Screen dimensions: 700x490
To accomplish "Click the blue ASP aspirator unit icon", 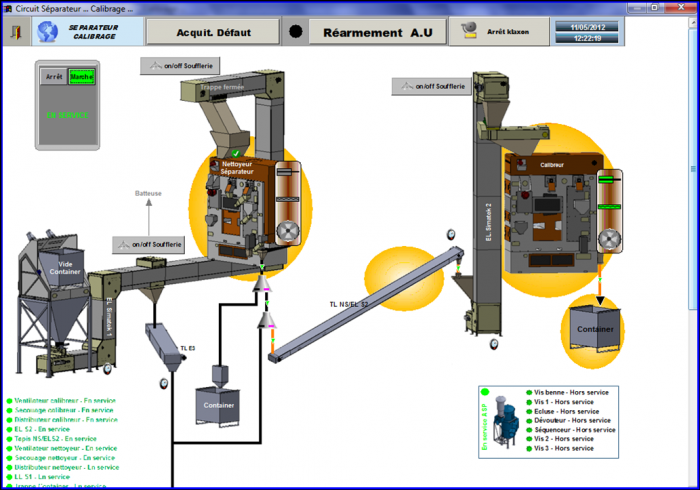I will (506, 422).
